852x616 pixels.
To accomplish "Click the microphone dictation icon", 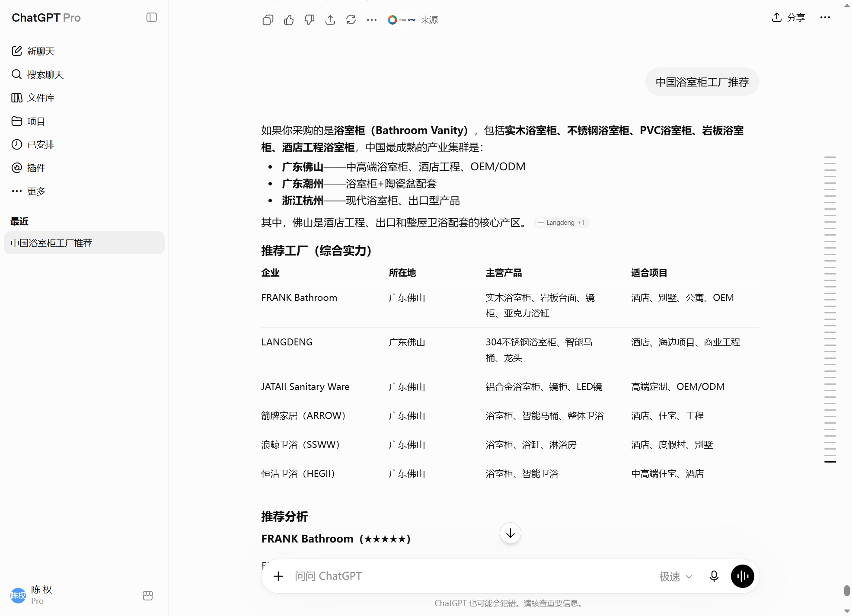I will (x=714, y=576).
